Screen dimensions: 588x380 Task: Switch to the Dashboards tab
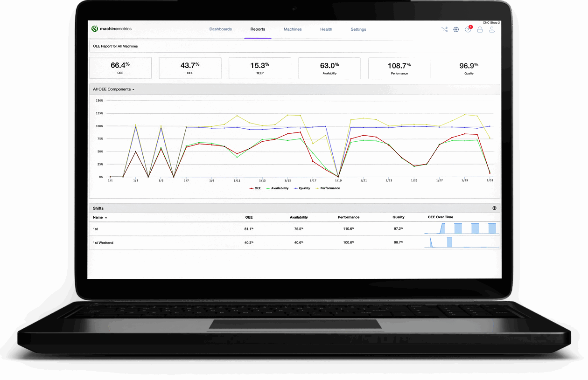(220, 29)
